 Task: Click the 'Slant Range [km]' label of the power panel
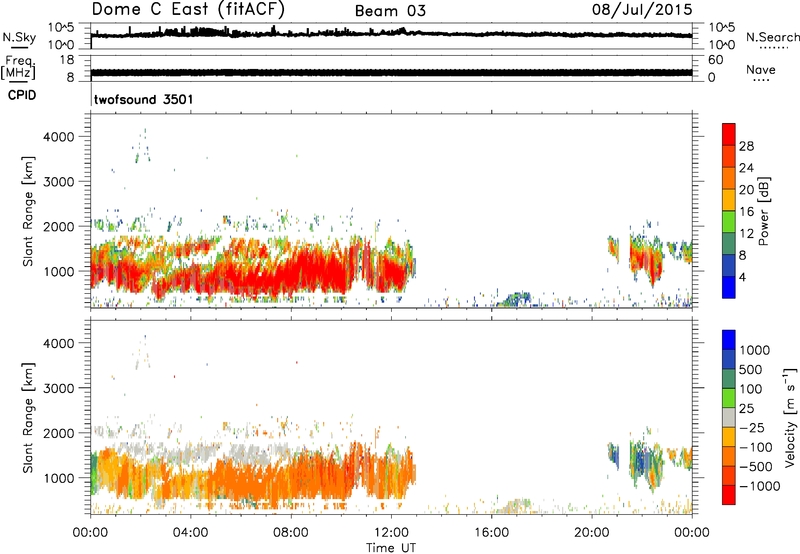tap(28, 211)
